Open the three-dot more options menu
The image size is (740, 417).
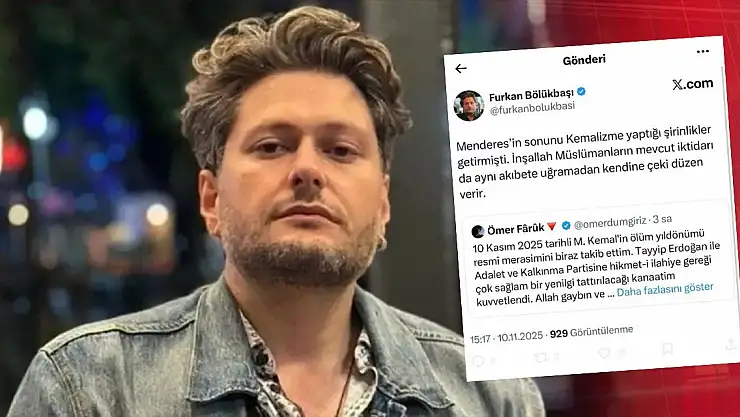tap(703, 51)
